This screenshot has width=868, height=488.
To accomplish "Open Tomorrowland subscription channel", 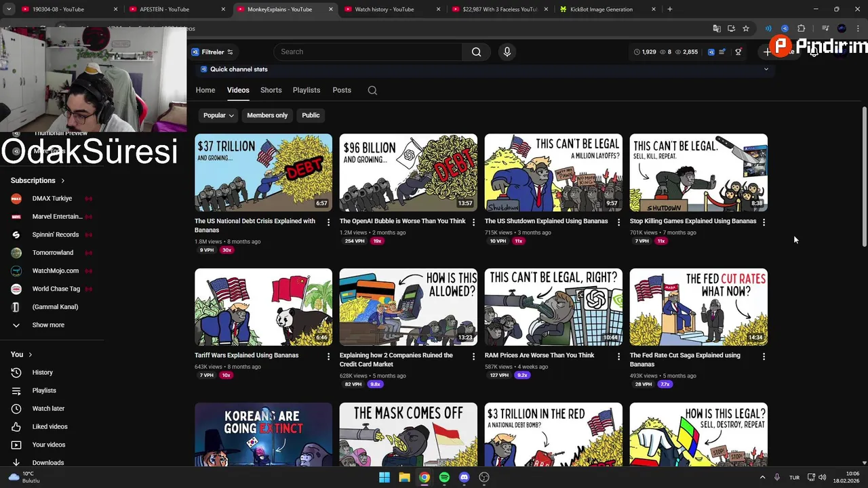I will coord(53,253).
